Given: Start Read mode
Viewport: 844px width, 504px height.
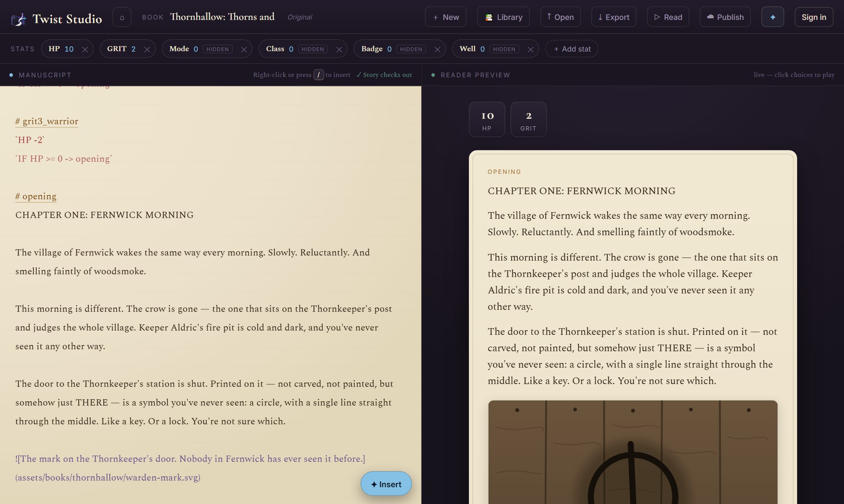Looking at the screenshot, I should tap(668, 17).
